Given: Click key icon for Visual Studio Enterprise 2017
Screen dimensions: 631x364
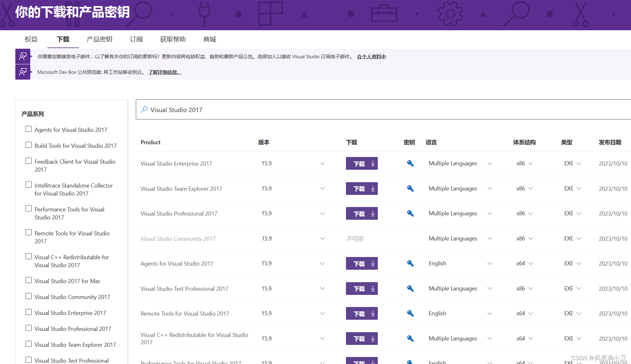Looking at the screenshot, I should [410, 163].
